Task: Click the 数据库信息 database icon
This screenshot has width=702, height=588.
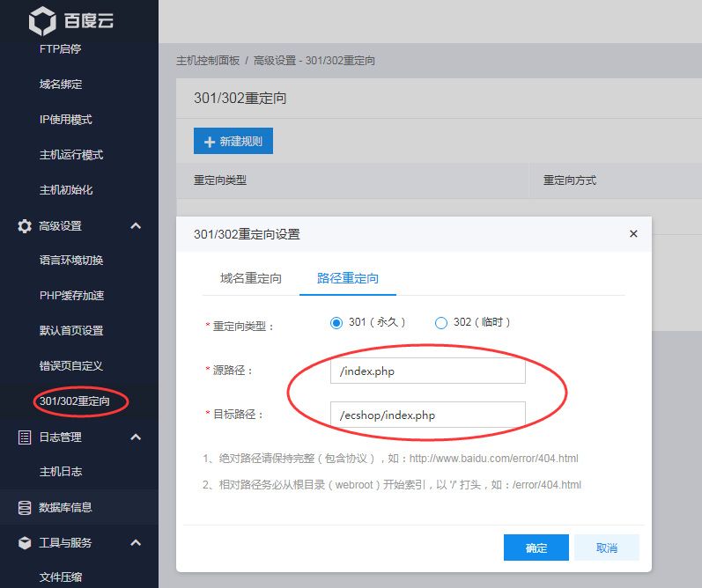Action: [x=25, y=508]
